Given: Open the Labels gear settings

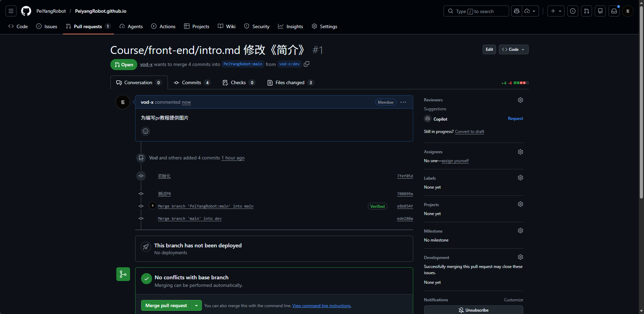Looking at the screenshot, I should [x=520, y=178].
